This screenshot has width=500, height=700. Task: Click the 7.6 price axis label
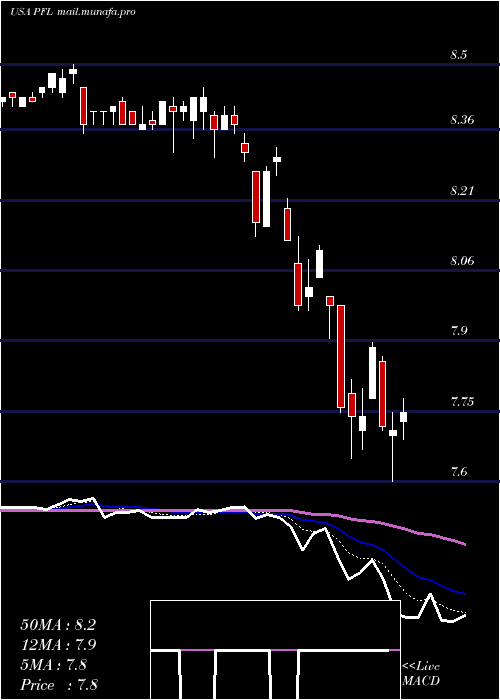click(x=459, y=471)
